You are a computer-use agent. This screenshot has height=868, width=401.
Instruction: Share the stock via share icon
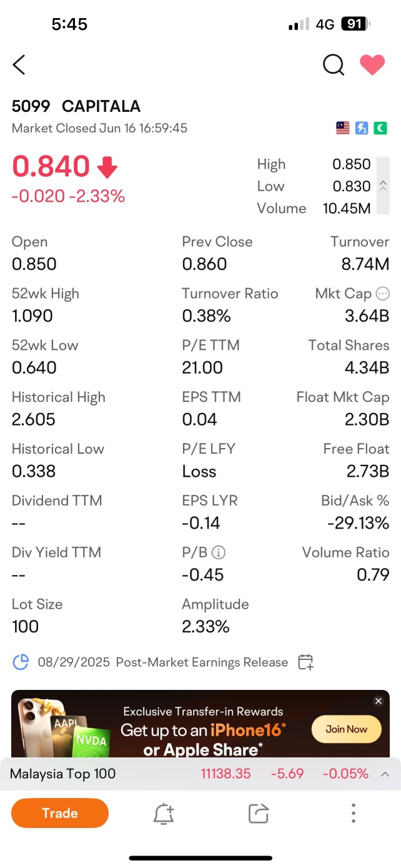pyautogui.click(x=258, y=813)
